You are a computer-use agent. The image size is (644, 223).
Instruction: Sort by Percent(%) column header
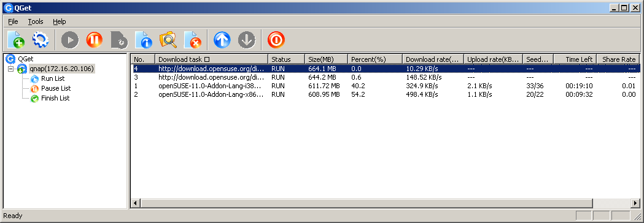pos(375,59)
